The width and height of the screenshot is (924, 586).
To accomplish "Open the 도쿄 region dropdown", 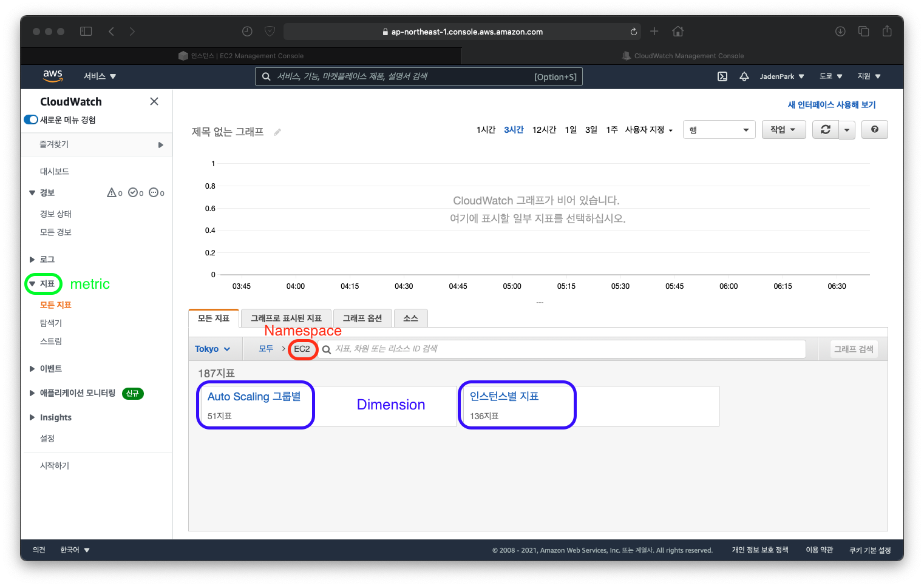I will coord(831,76).
